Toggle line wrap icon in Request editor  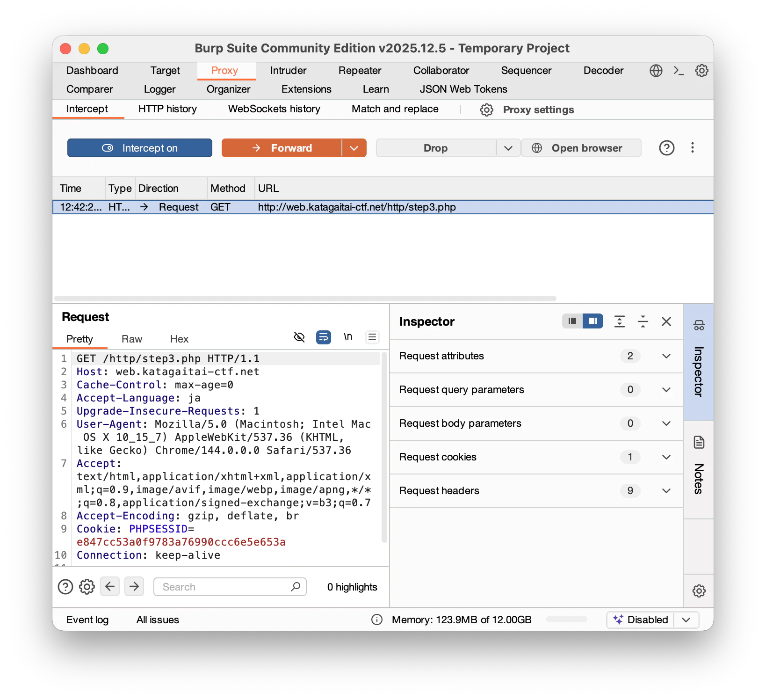point(324,337)
